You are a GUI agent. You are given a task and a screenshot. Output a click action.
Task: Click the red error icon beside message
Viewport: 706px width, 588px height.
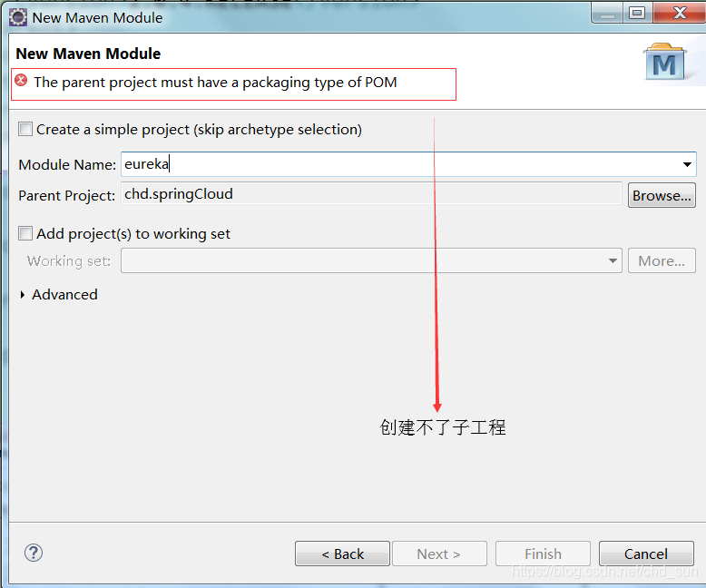(x=21, y=81)
